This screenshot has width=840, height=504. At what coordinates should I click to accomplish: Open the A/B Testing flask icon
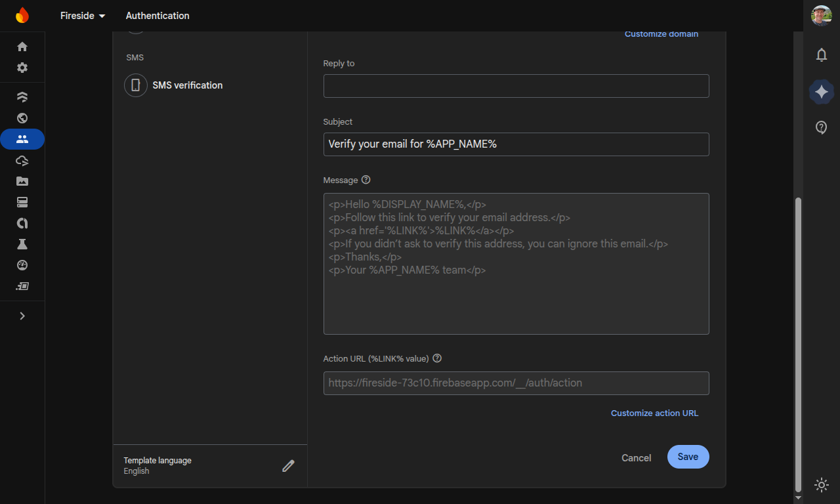tap(22, 244)
